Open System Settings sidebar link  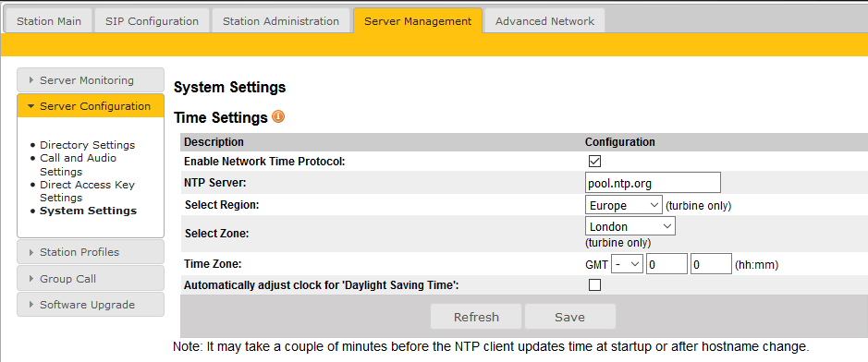89,211
